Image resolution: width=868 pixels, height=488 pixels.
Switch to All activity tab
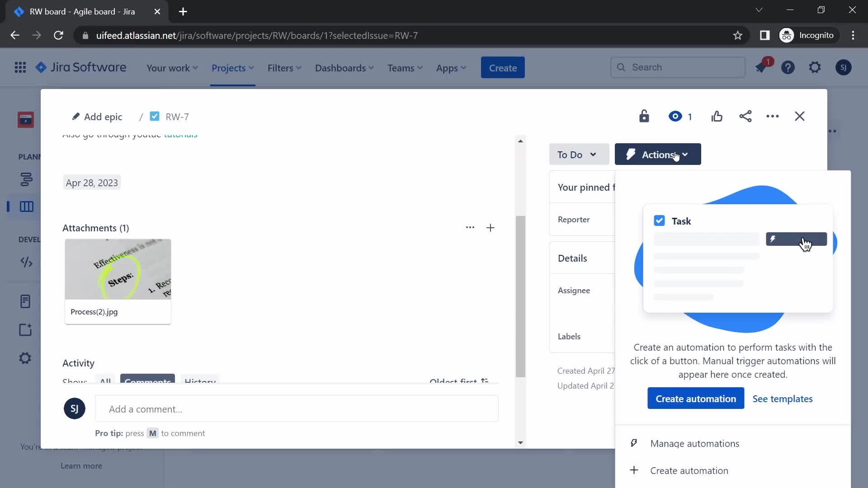point(105,379)
